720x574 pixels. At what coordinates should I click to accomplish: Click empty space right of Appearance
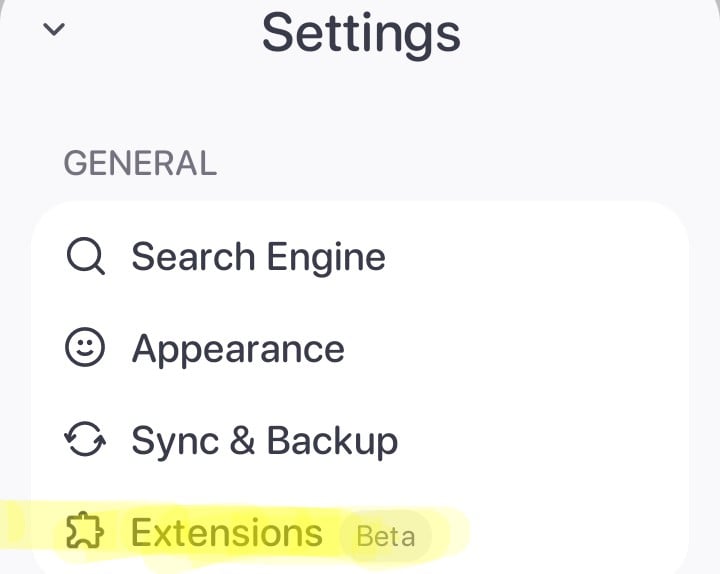520,349
